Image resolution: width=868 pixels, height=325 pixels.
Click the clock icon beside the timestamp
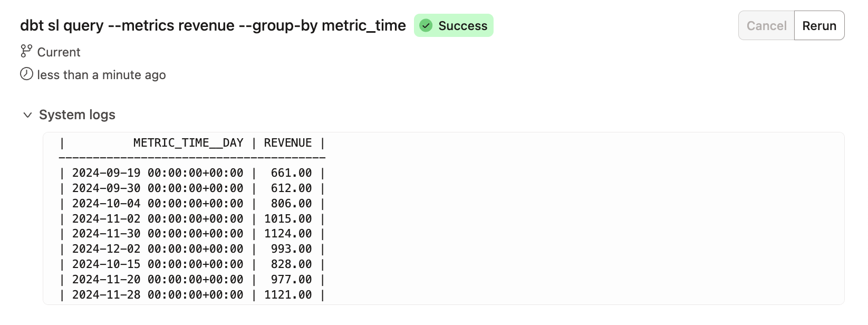point(26,74)
